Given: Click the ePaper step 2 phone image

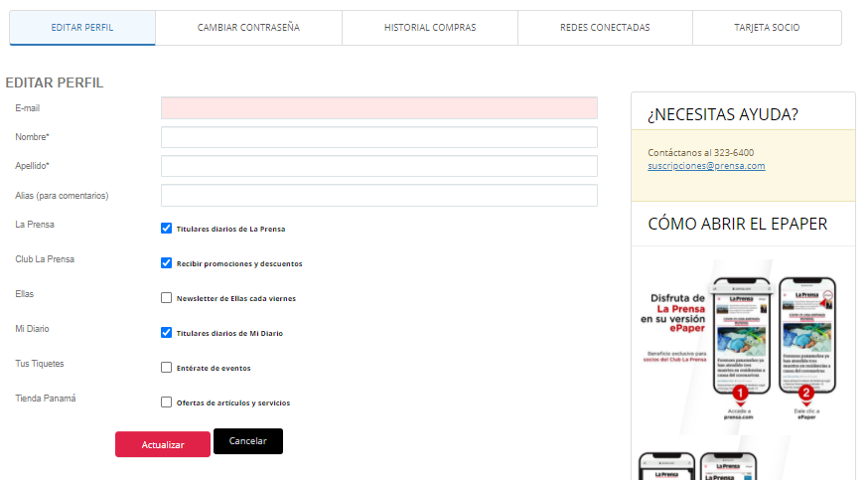Looking at the screenshot, I should click(x=807, y=336).
